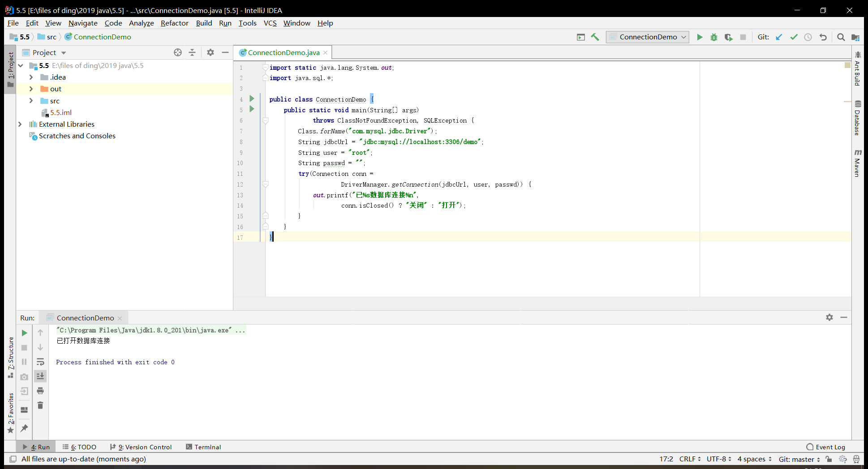Minimize the Run tool window
This screenshot has width=868, height=469.
pos(844,317)
